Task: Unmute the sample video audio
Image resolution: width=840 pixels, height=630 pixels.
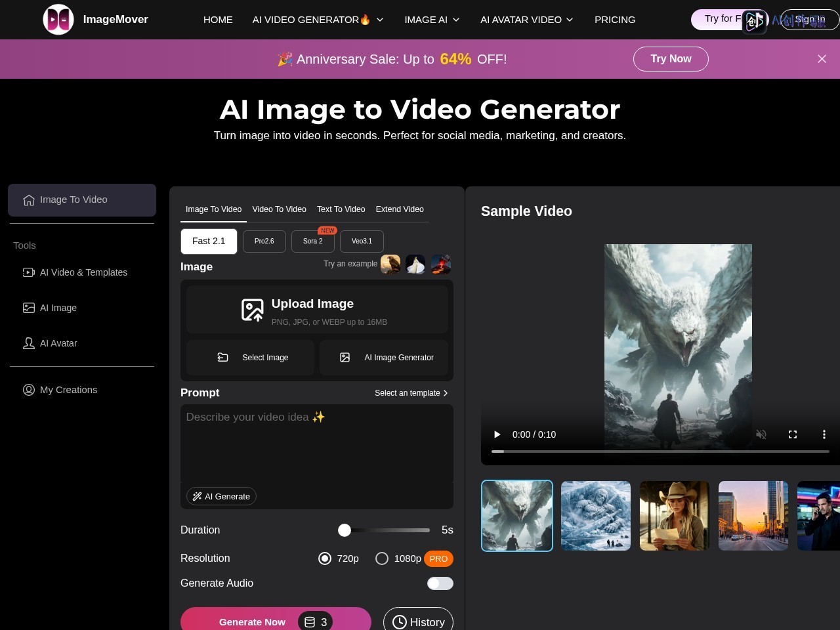Action: 761,434
